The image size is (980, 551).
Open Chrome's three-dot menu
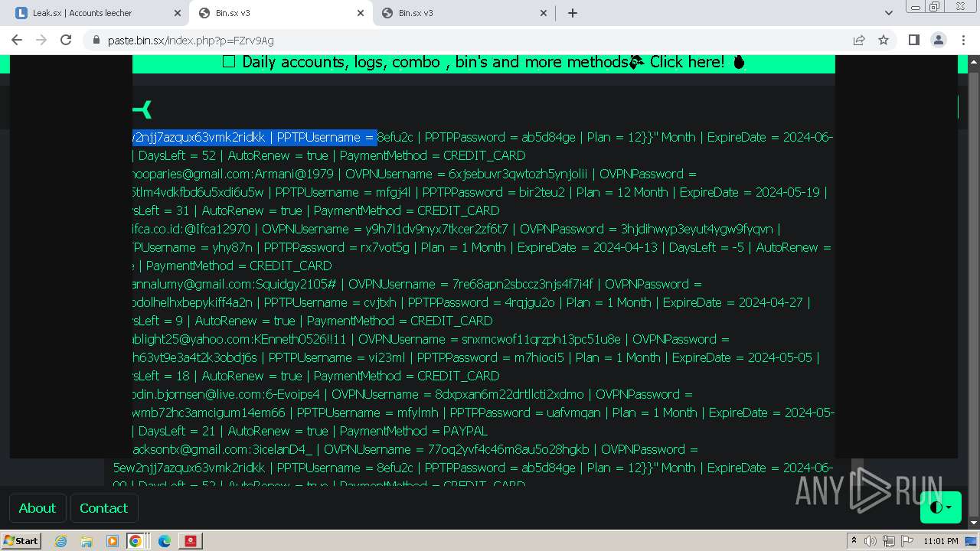[962, 40]
